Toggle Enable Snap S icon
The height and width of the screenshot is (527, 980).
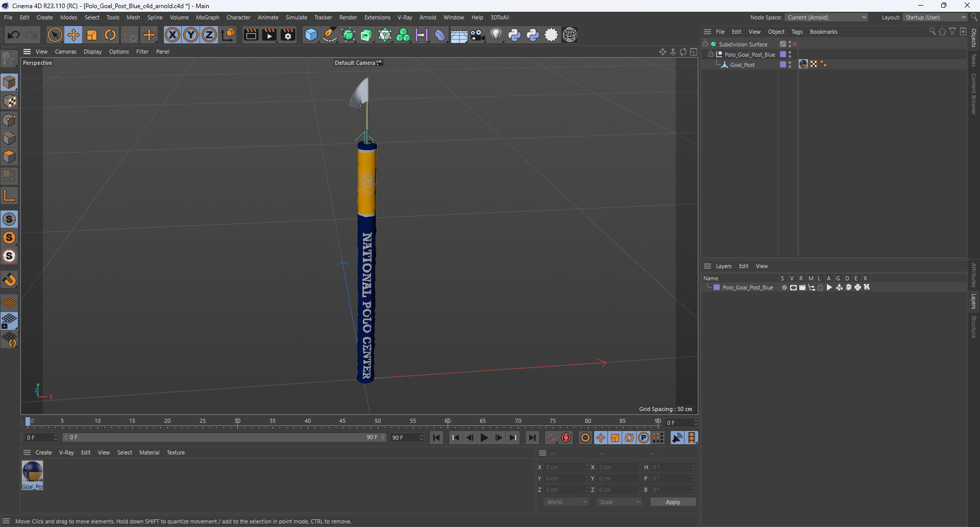pos(9,219)
